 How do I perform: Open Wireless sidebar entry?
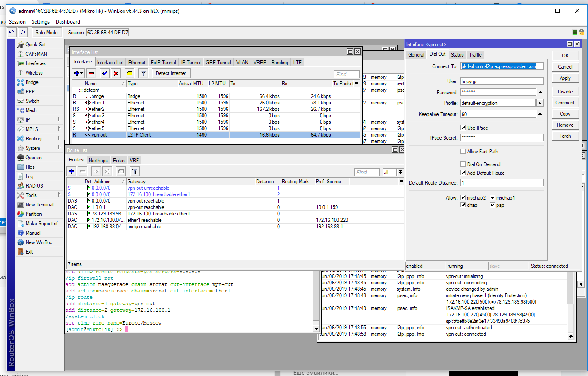coord(34,73)
